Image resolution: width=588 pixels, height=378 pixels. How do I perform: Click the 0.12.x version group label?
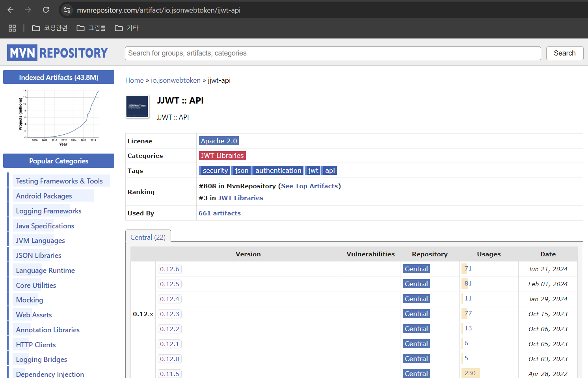point(143,314)
